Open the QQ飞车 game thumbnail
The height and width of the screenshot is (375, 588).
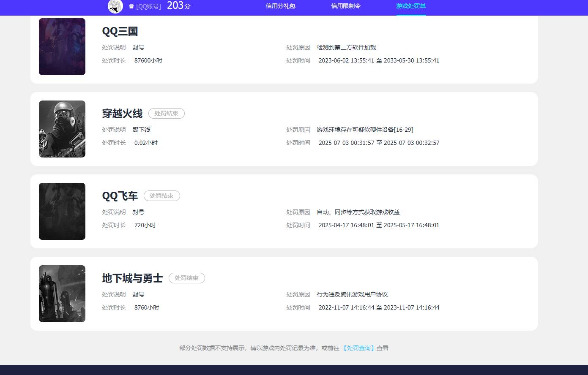tap(62, 211)
